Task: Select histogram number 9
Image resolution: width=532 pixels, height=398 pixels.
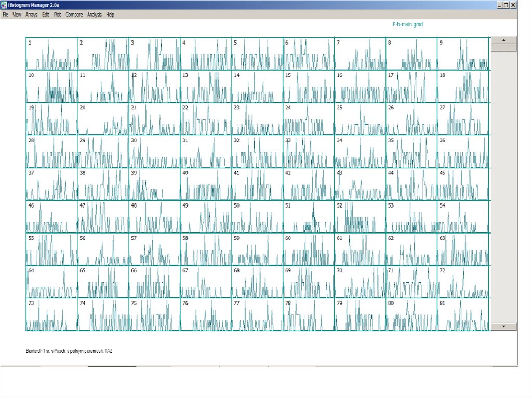Action: click(463, 54)
